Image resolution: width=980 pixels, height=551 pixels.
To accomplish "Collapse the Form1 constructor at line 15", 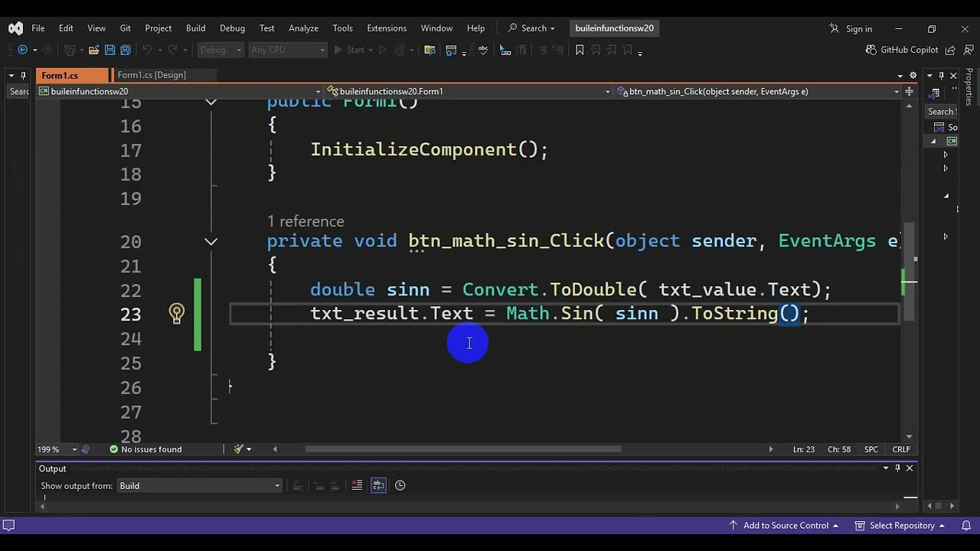I will click(x=211, y=101).
